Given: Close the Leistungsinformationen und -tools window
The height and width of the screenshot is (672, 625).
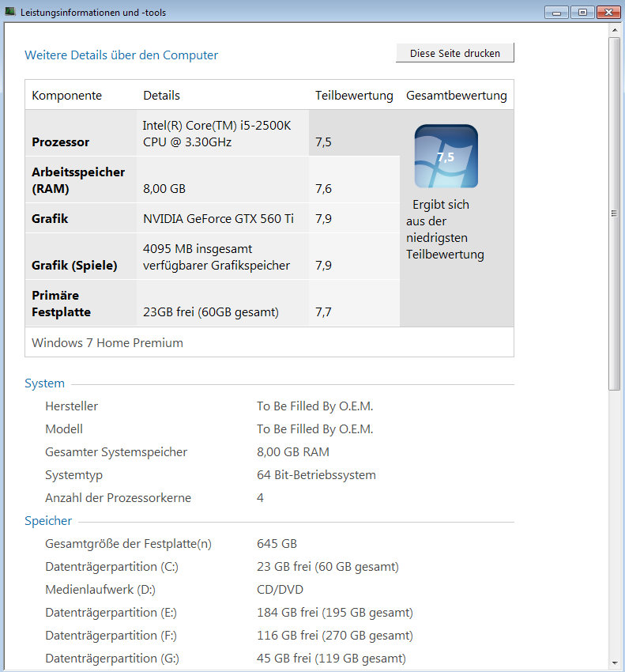Looking at the screenshot, I should point(608,13).
